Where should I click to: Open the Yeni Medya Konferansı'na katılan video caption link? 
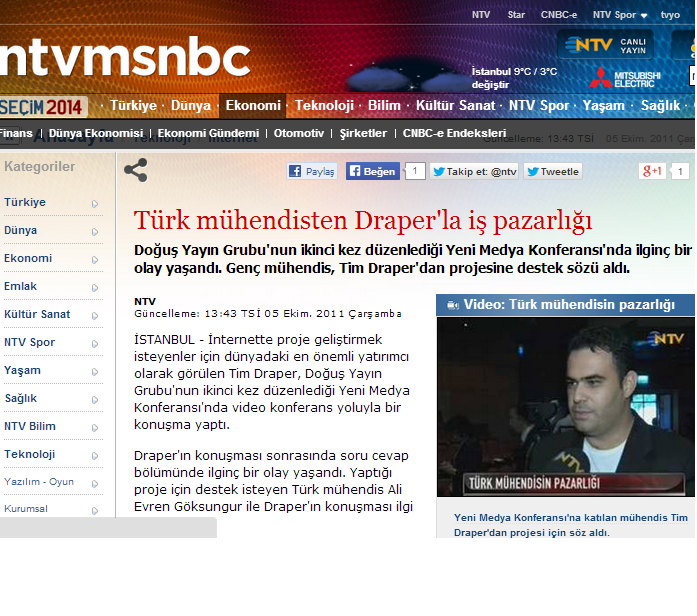pyautogui.click(x=571, y=525)
